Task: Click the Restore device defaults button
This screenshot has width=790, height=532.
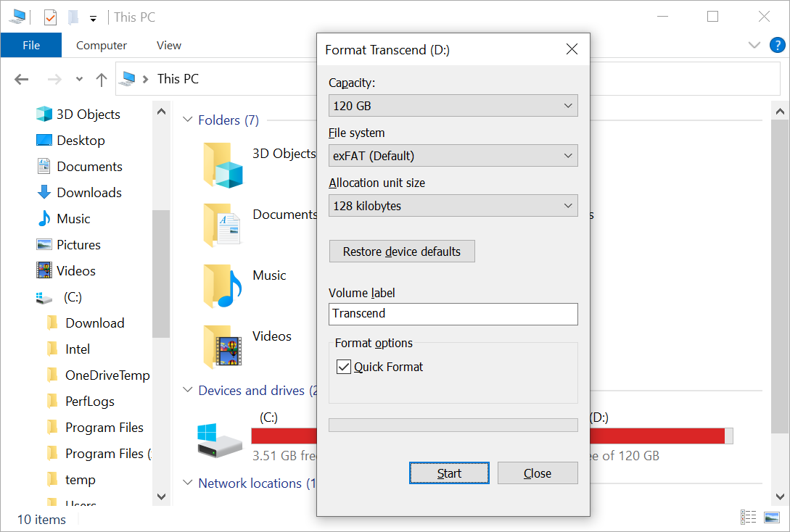Action: tap(402, 251)
